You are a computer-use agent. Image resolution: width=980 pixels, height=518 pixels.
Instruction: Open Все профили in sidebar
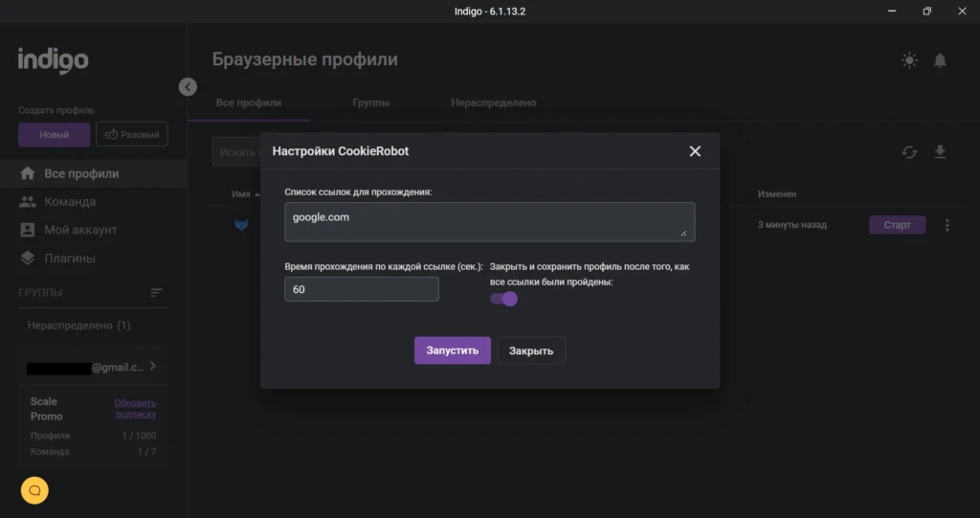click(x=94, y=173)
